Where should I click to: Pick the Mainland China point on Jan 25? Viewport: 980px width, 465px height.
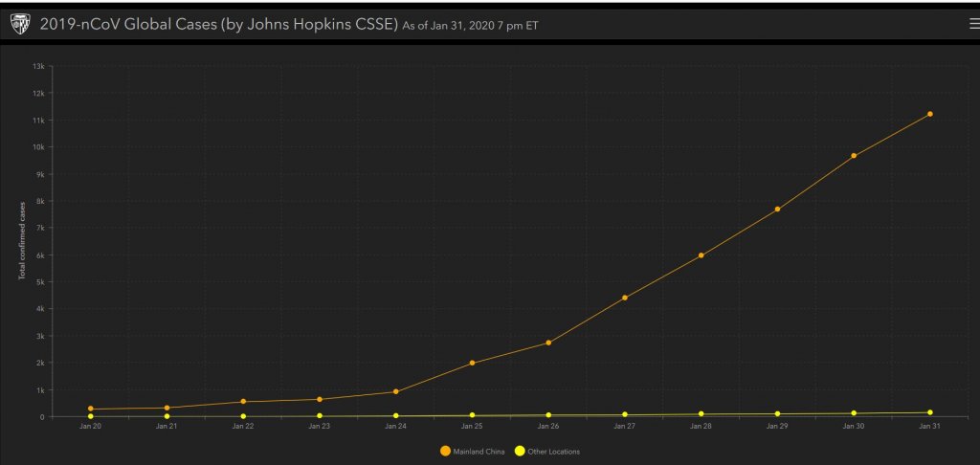click(x=472, y=363)
